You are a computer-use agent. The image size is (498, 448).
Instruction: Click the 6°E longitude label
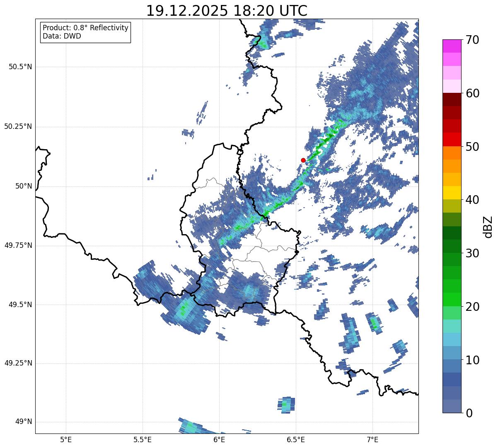(219, 439)
